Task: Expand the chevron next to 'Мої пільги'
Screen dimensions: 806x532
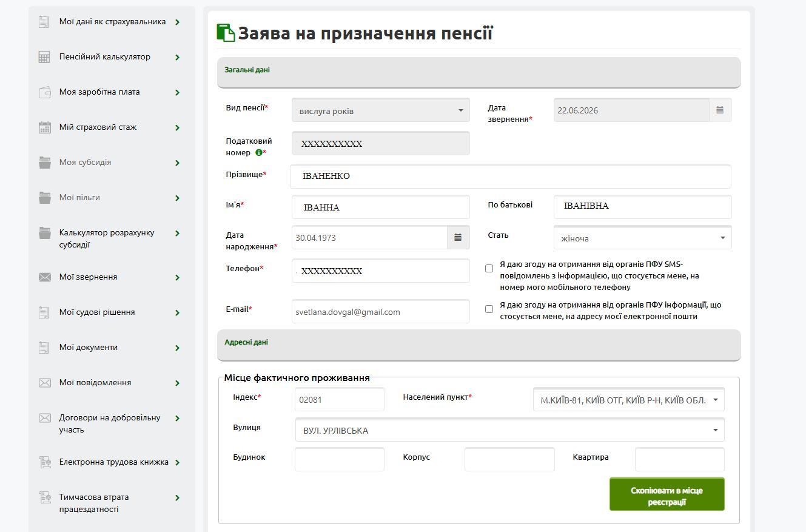Action: [178, 198]
